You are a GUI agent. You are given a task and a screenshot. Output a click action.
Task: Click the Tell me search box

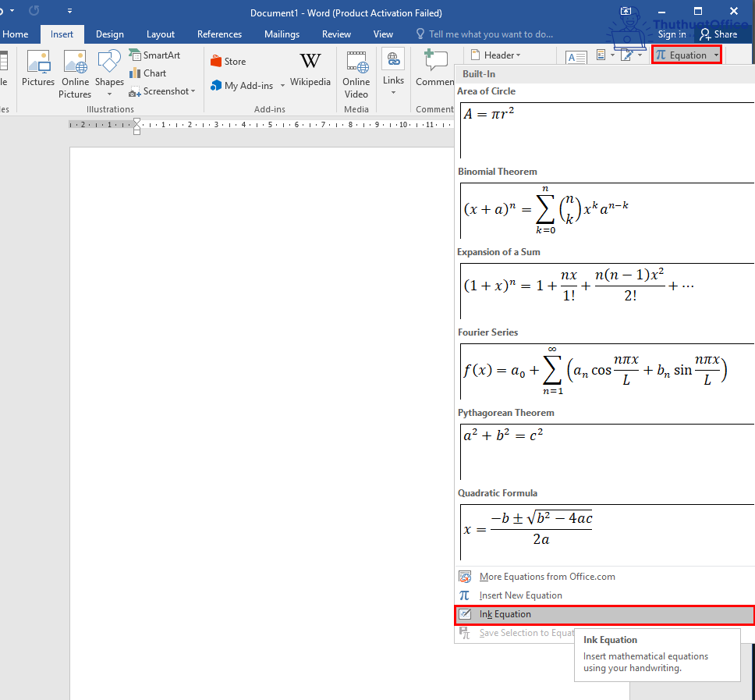point(491,34)
